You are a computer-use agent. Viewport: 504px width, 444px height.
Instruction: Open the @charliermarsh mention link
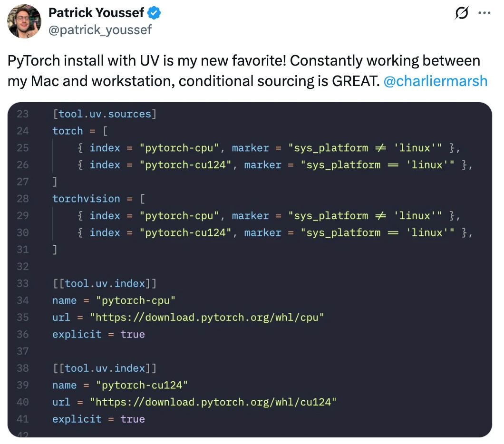point(436,81)
